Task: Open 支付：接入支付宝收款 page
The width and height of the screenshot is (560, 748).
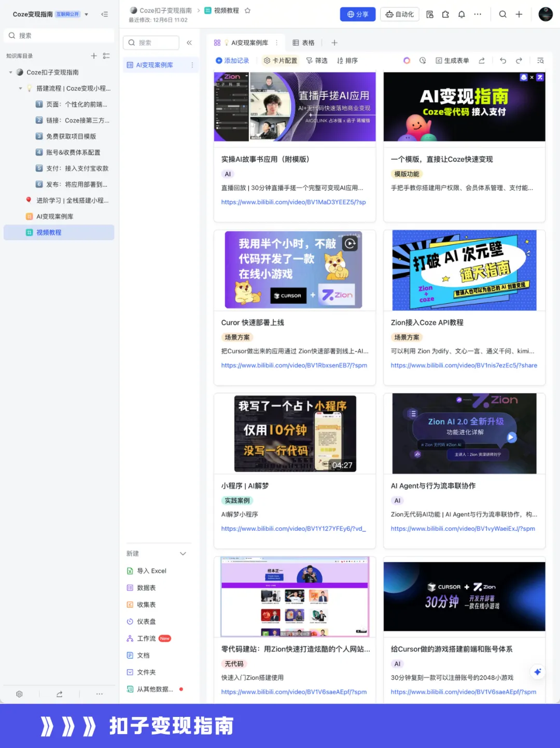Action: point(72,169)
